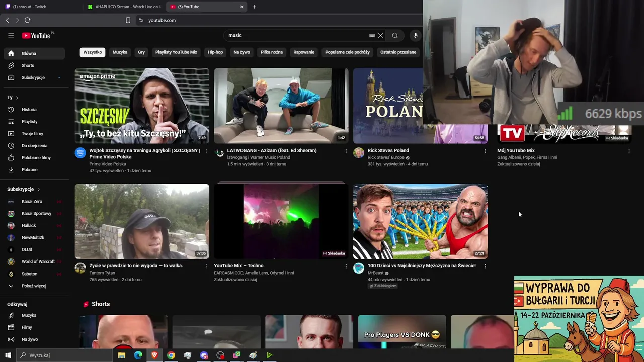Open Polubione filmy liked videos
This screenshot has height=362, width=644.
point(34,157)
